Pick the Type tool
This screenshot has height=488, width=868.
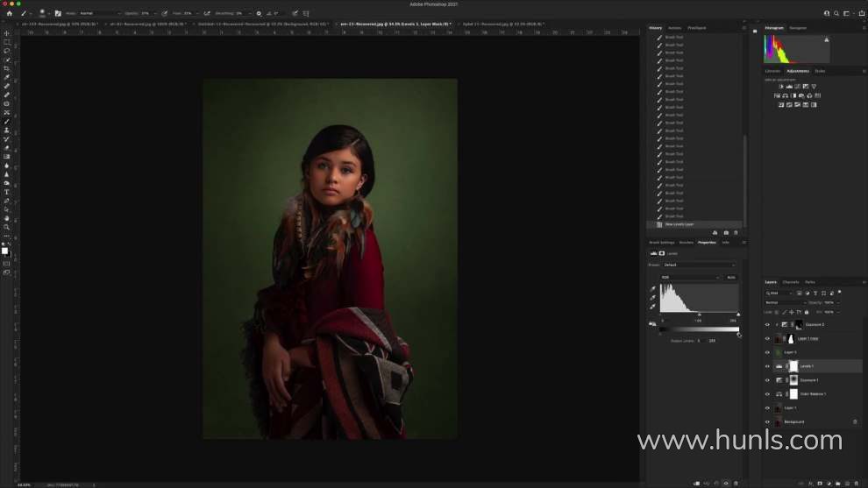click(7, 192)
